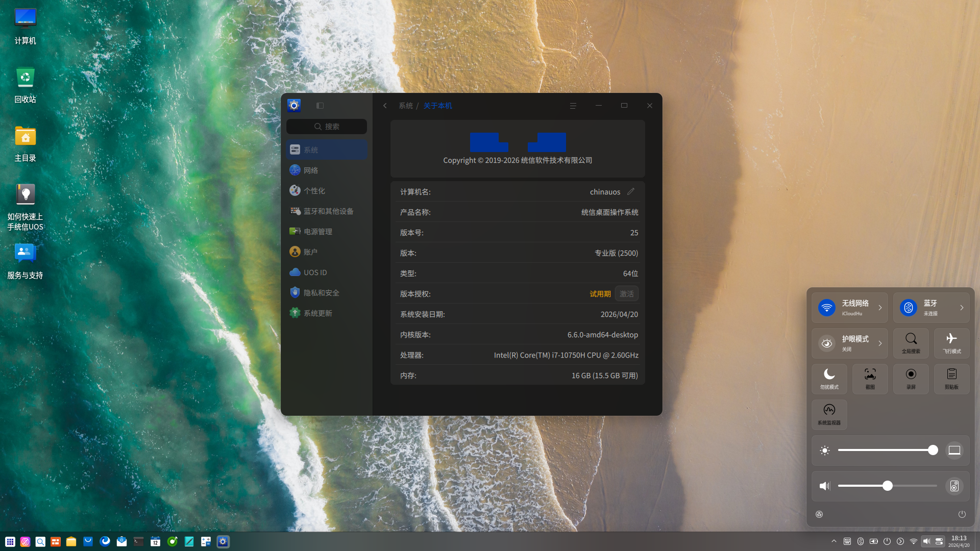
Task: Click the 激活 activate button
Action: [627, 294]
